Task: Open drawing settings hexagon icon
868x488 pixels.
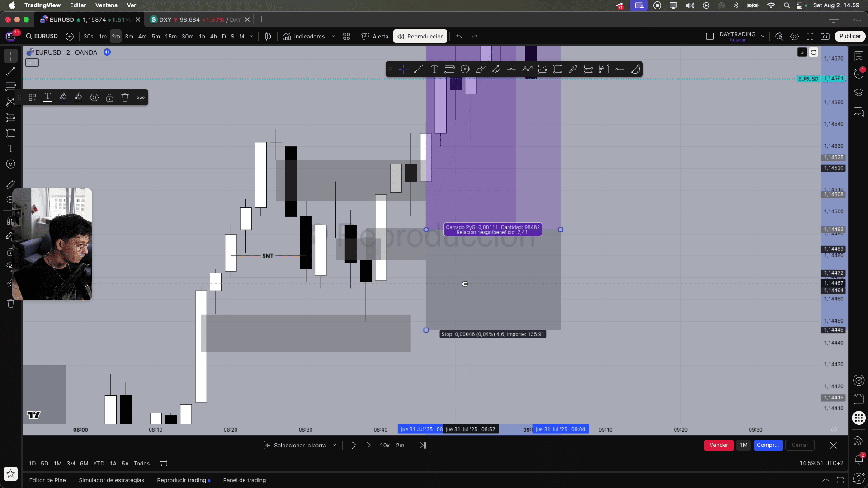Action: coord(94,98)
